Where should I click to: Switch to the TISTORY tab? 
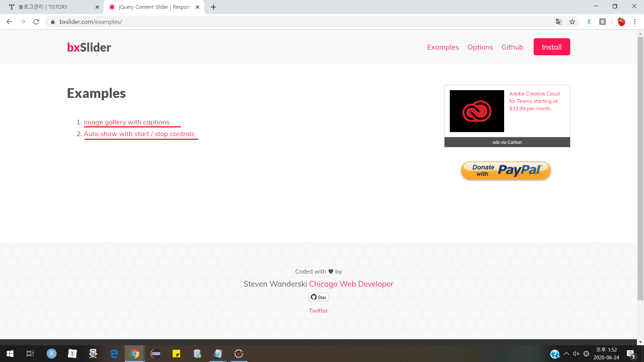[x=54, y=7]
